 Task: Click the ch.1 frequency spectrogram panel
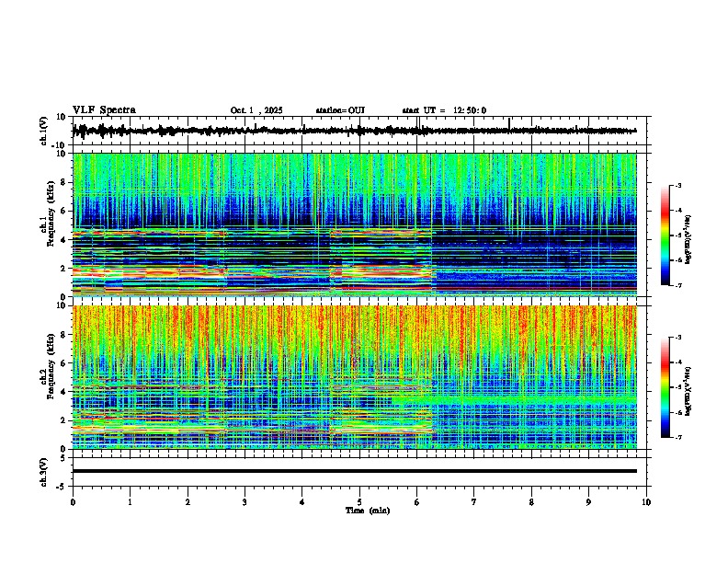[355, 224]
